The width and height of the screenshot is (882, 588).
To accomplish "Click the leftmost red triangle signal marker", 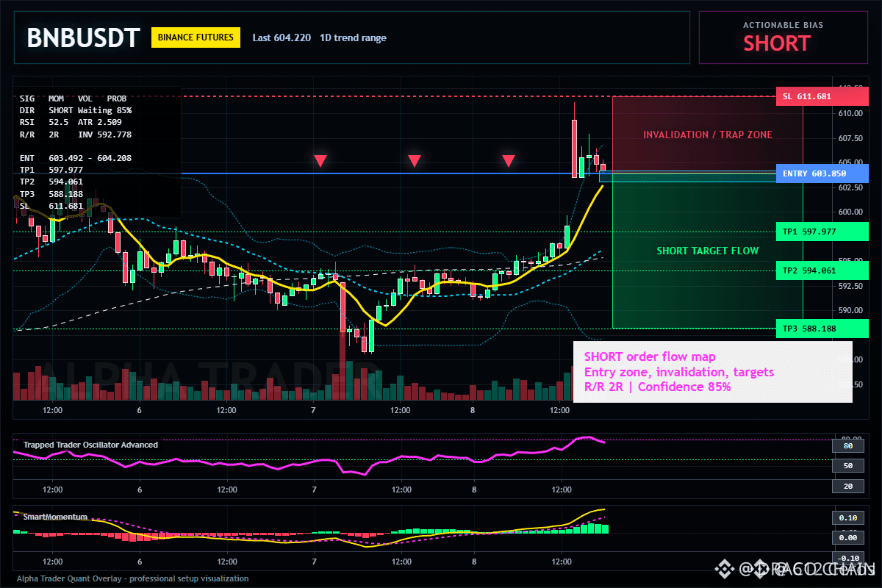I will tap(320, 160).
